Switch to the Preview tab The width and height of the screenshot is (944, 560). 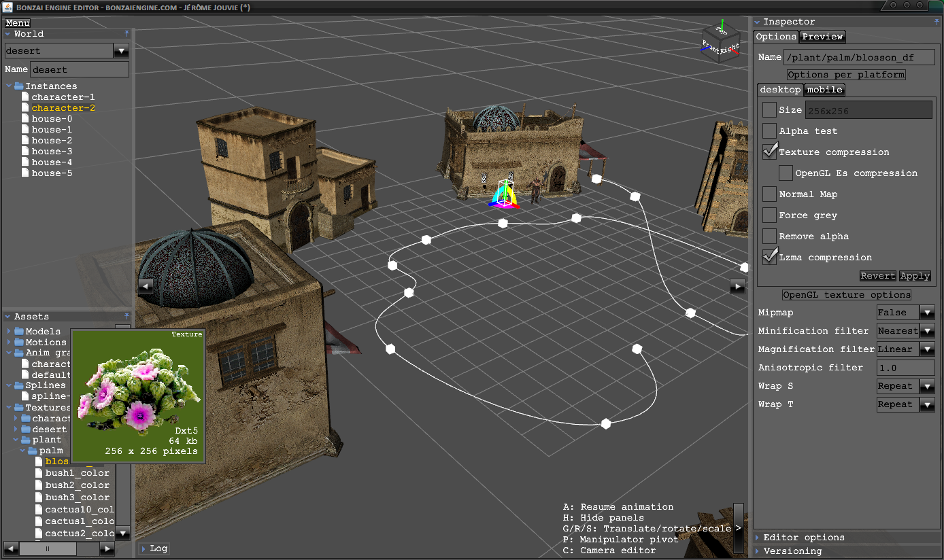822,37
